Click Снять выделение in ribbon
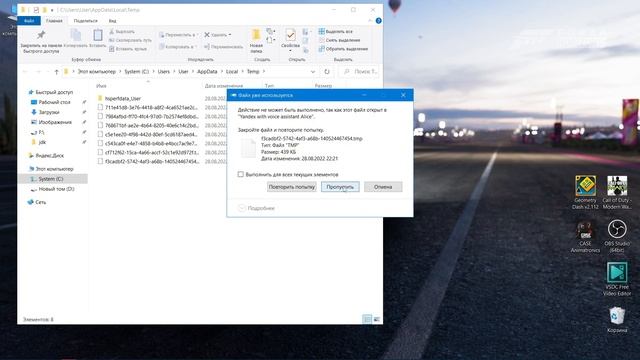Viewport: 640px width, 360px height. (340, 40)
